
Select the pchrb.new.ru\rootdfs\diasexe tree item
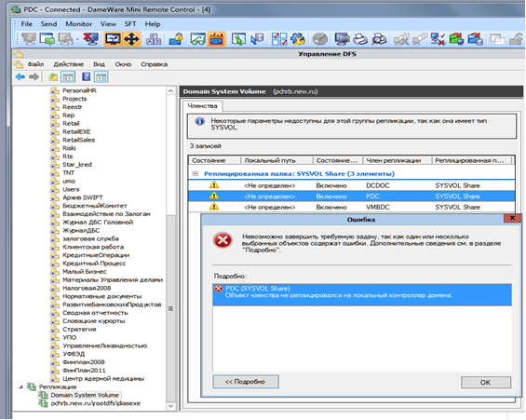coord(95,403)
